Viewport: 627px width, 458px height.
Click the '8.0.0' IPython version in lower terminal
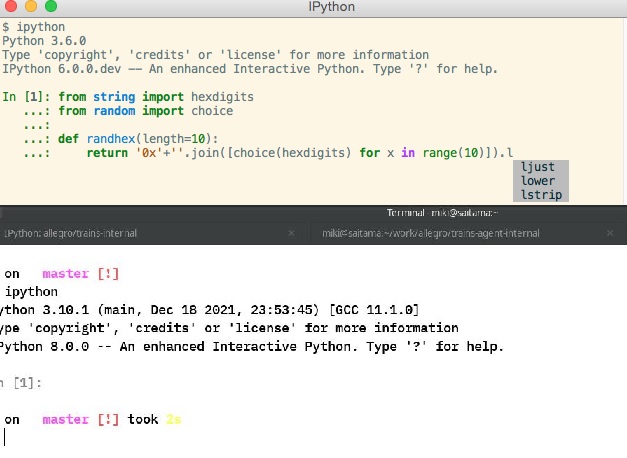pyautogui.click(x=70, y=346)
